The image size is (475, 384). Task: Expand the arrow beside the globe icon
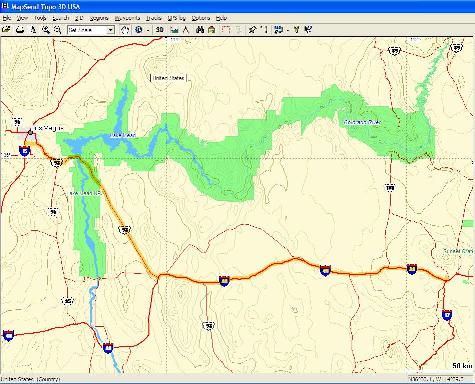tap(148, 30)
